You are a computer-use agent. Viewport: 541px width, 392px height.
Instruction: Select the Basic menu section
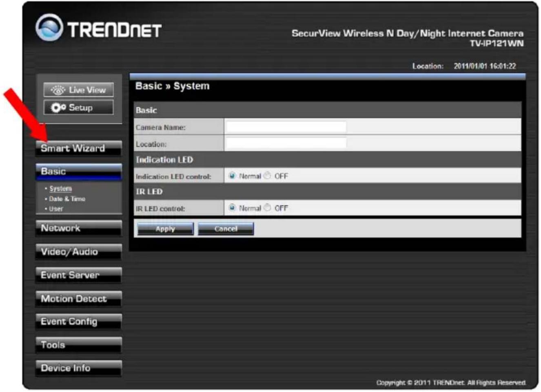[x=79, y=172]
